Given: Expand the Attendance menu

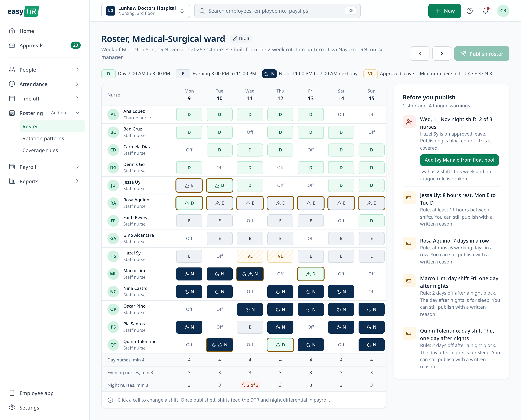Looking at the screenshot, I should click(45, 84).
